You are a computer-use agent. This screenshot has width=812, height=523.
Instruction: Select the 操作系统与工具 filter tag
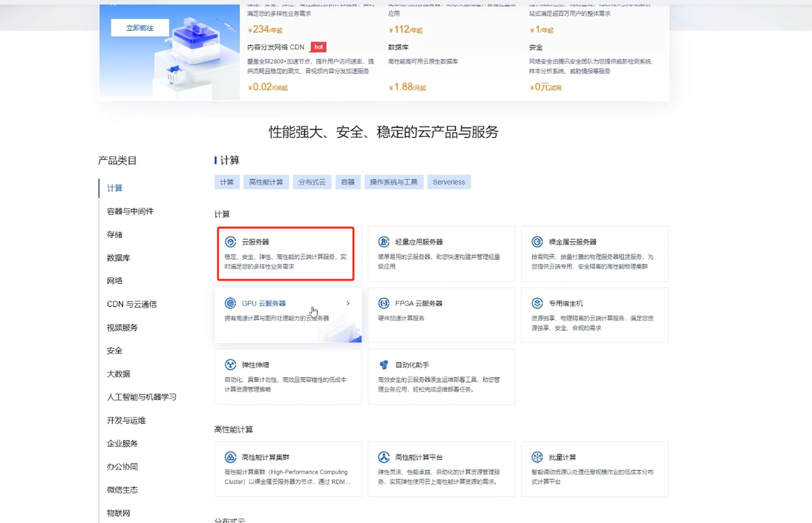393,182
